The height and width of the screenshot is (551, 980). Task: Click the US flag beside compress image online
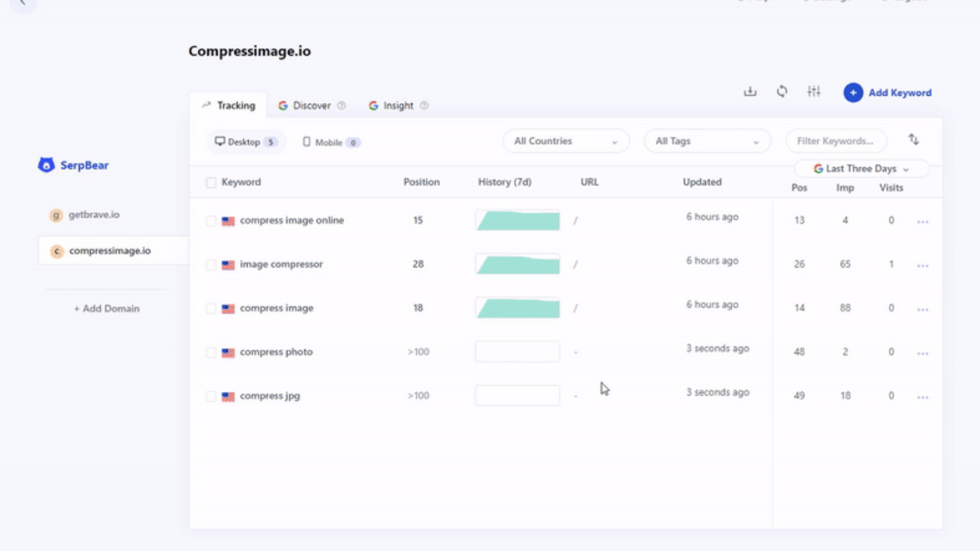(x=228, y=221)
